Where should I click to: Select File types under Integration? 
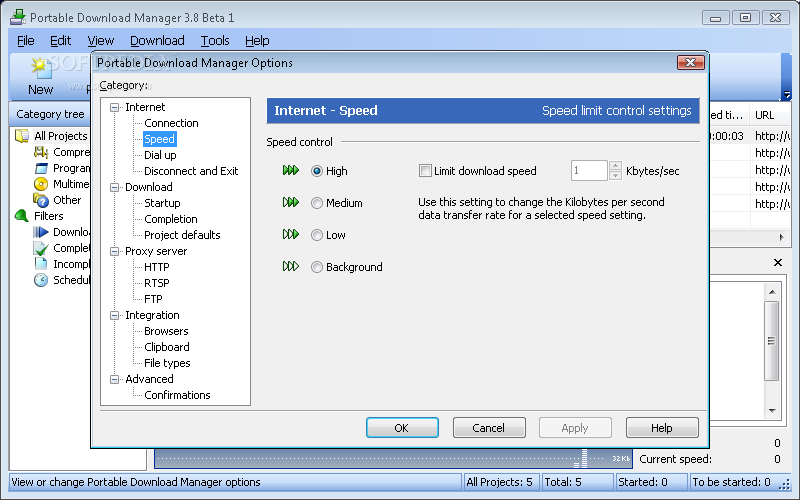tap(167, 363)
